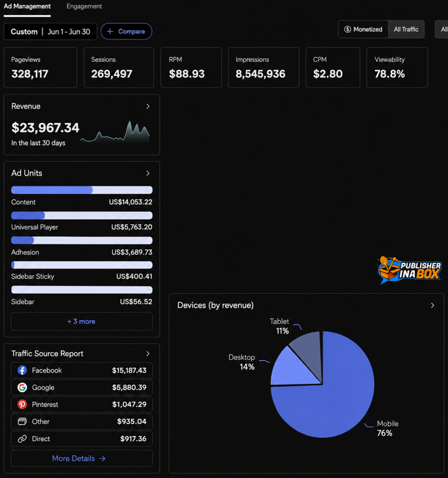Click the Other source browser icon
The width and height of the screenshot is (448, 478).
tap(22, 421)
